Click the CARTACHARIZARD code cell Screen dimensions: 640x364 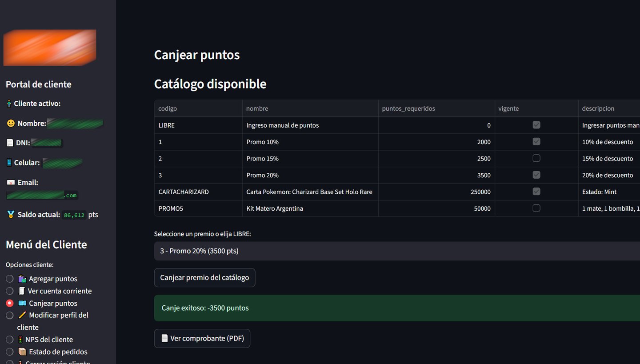[x=184, y=192]
